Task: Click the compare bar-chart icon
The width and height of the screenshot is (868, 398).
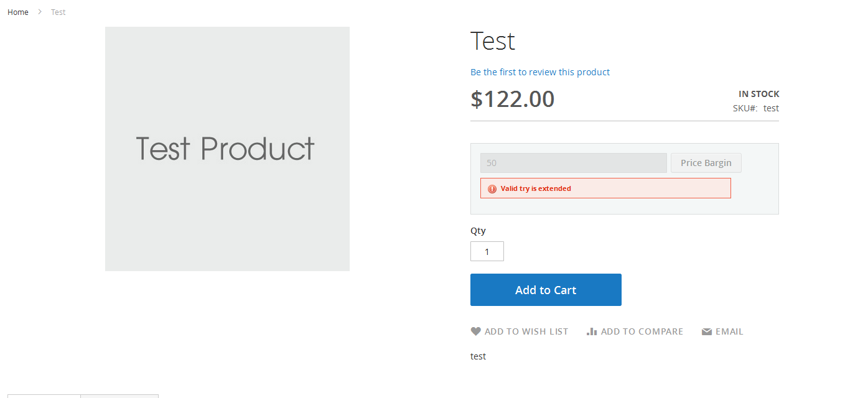Action: (592, 331)
